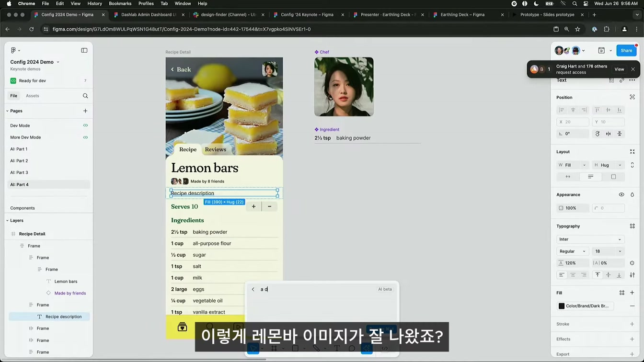Click the absolute position icon in Position section
Viewport: 644px width, 362px height.
coord(632,97)
